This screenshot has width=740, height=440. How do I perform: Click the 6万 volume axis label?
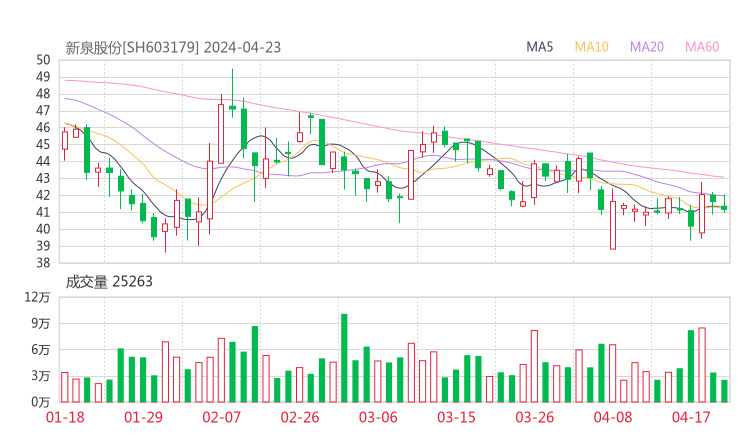tap(41, 350)
